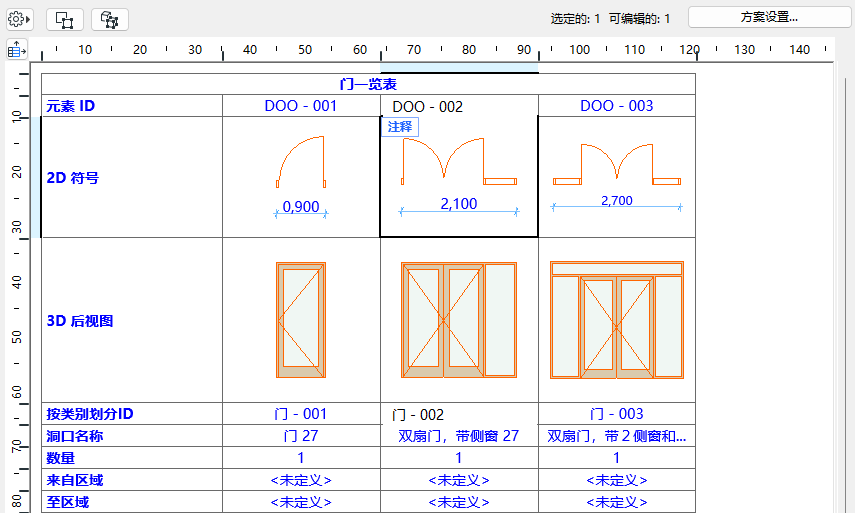Click the 可编辑的: 1 status text
Image resolution: width=855 pixels, height=513 pixels.
coord(639,19)
